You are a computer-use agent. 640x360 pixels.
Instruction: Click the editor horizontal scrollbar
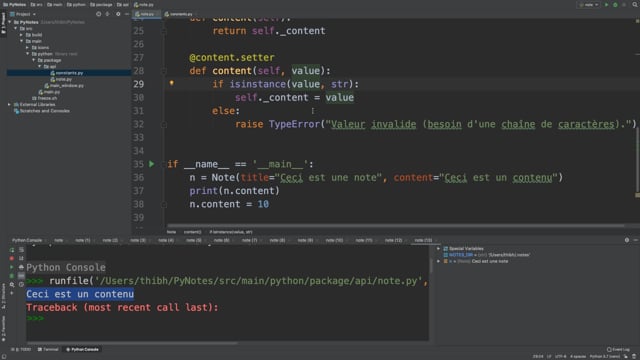[x=395, y=225]
